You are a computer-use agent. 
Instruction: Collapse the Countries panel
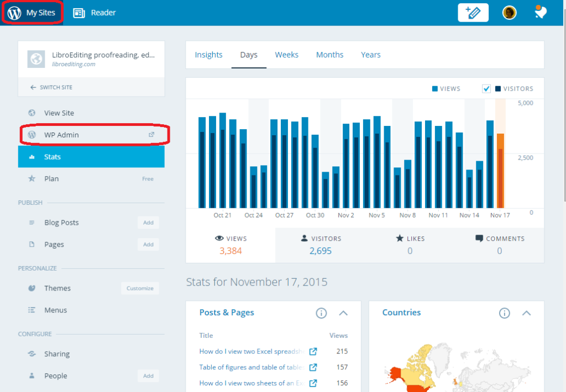point(526,313)
